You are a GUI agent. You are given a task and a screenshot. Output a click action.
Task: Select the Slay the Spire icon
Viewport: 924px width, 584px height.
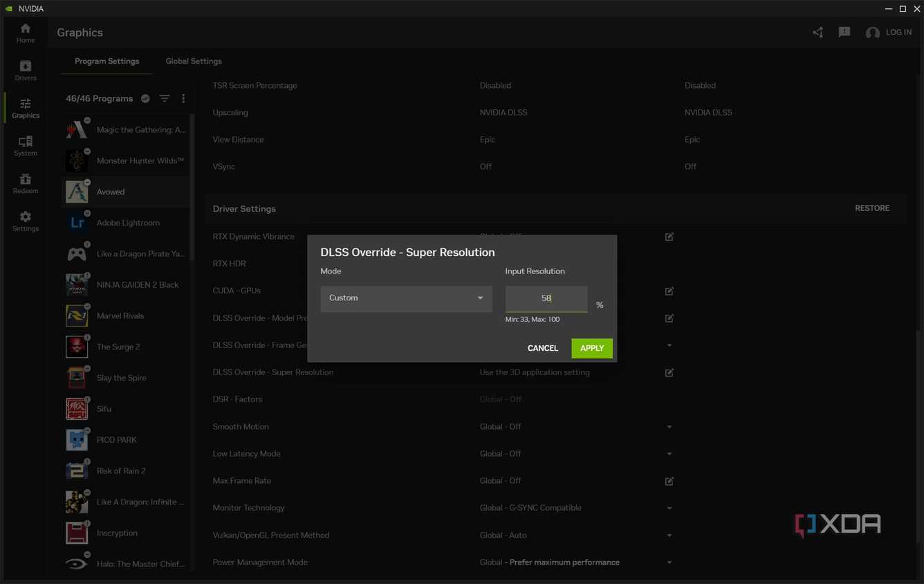pyautogui.click(x=77, y=378)
